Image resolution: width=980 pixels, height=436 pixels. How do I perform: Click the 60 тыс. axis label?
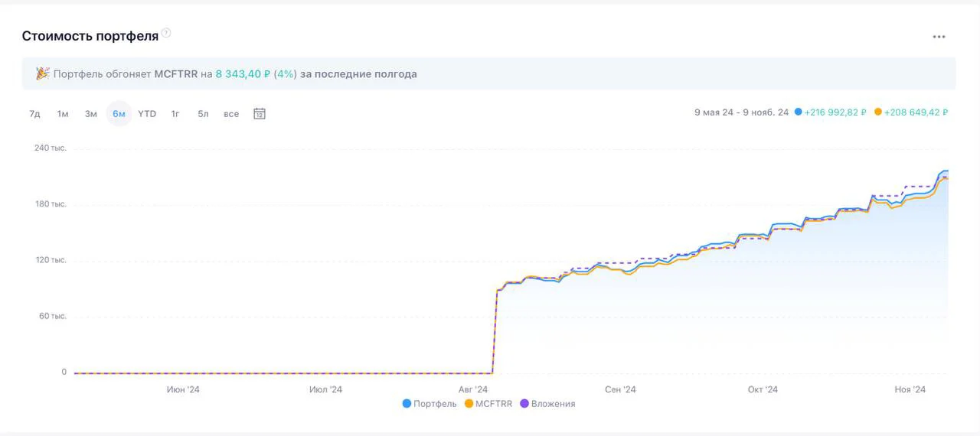53,316
